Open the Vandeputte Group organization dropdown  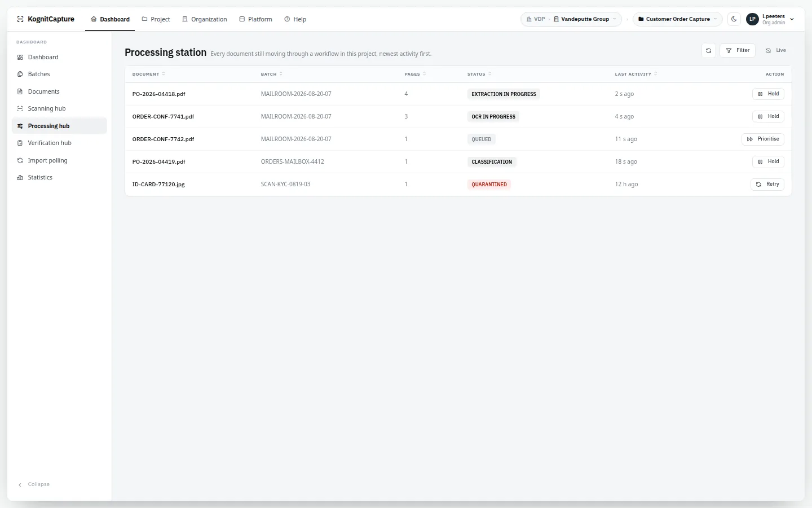[x=585, y=19]
